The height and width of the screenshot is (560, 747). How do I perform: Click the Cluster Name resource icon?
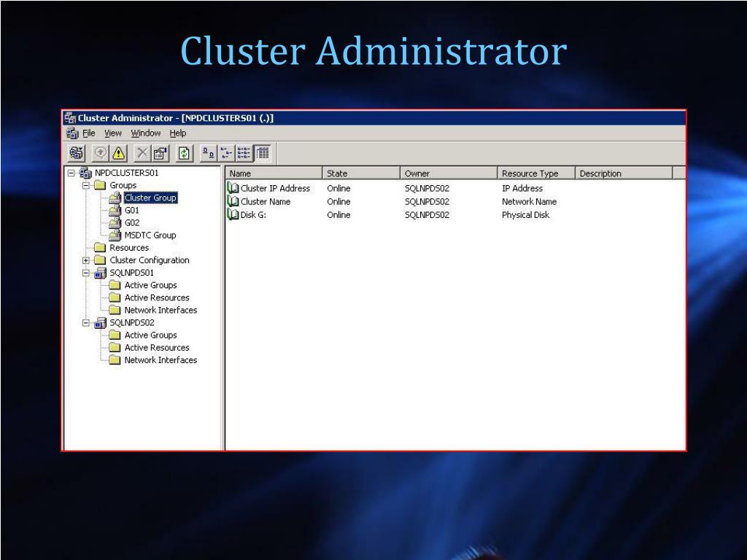click(233, 201)
